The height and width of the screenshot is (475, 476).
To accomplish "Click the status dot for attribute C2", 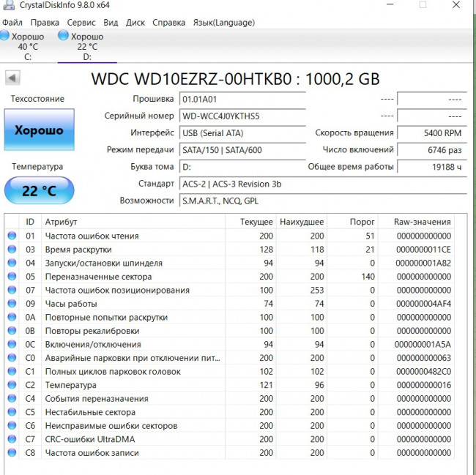I will [x=12, y=384].
